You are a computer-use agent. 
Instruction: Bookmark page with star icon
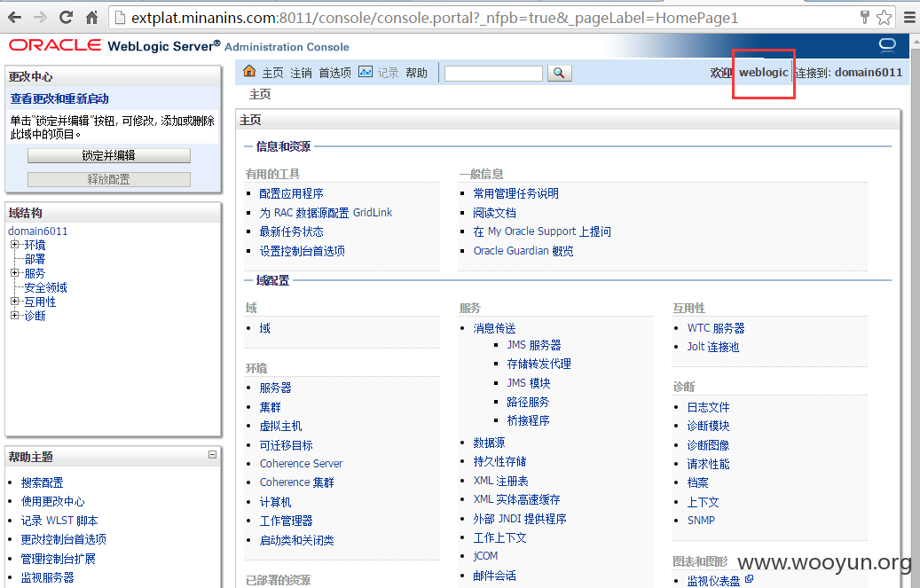884,18
